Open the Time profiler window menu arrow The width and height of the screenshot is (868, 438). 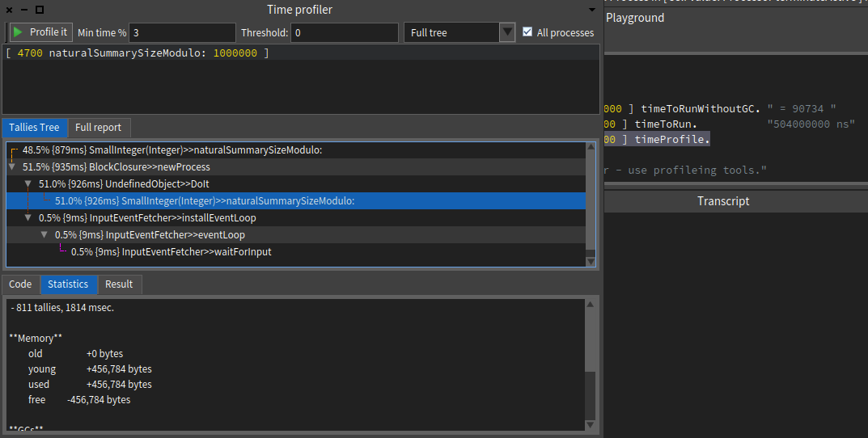tap(592, 10)
